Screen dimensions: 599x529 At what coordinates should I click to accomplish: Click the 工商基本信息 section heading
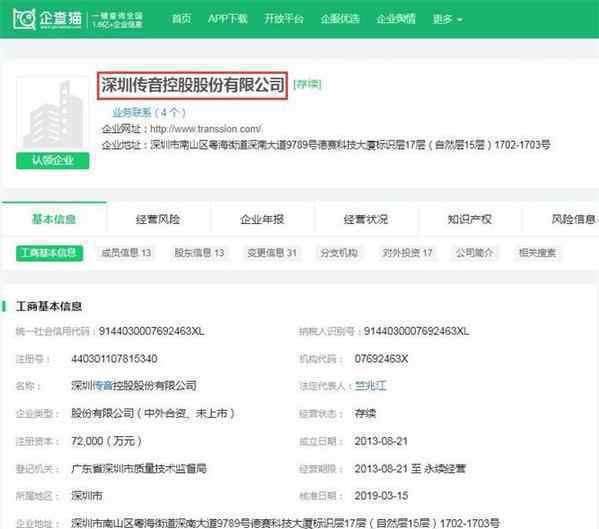coord(49,306)
